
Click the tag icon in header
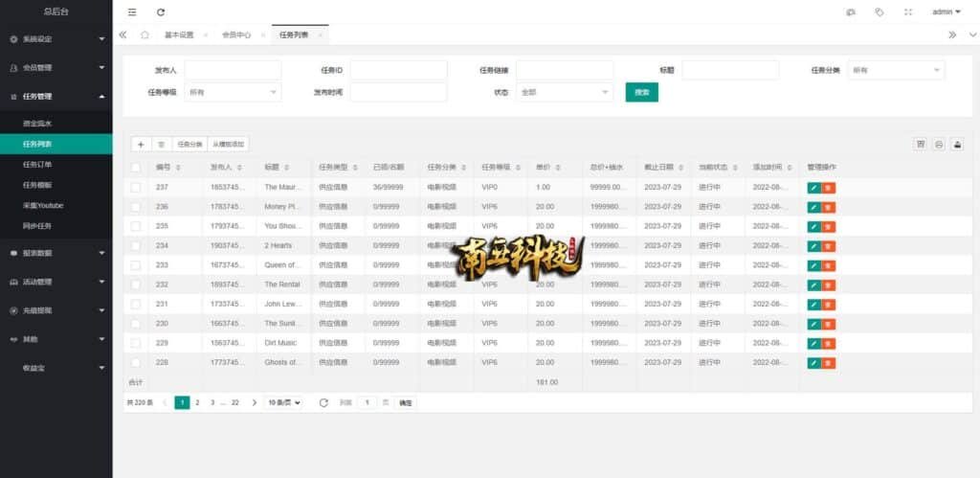click(879, 11)
